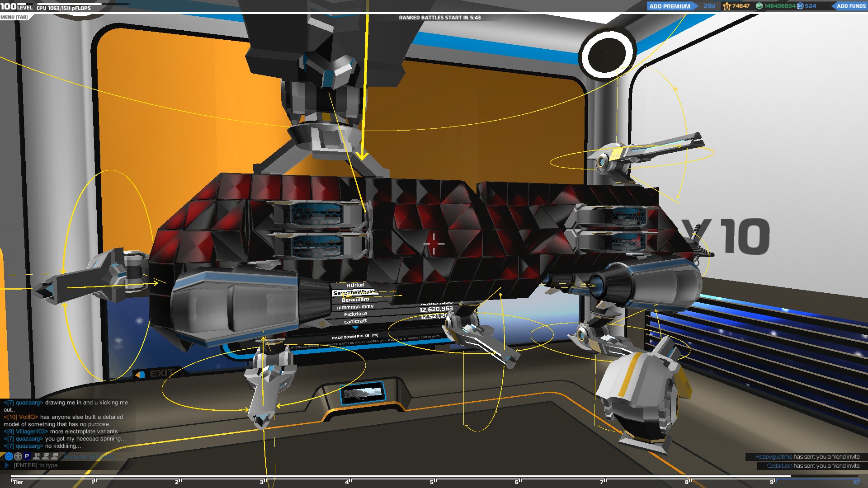
Task: Open the Everyone (English) channel selector
Action: (88, 457)
